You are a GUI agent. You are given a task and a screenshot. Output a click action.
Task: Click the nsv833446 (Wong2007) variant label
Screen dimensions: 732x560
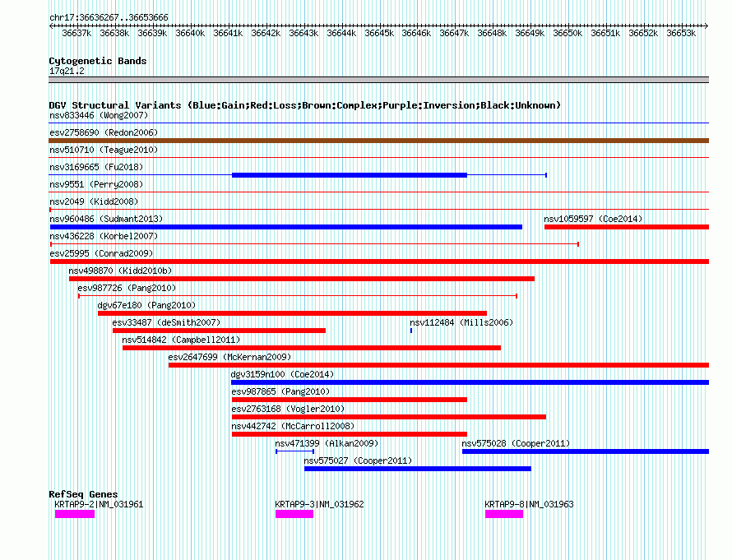pos(99,115)
